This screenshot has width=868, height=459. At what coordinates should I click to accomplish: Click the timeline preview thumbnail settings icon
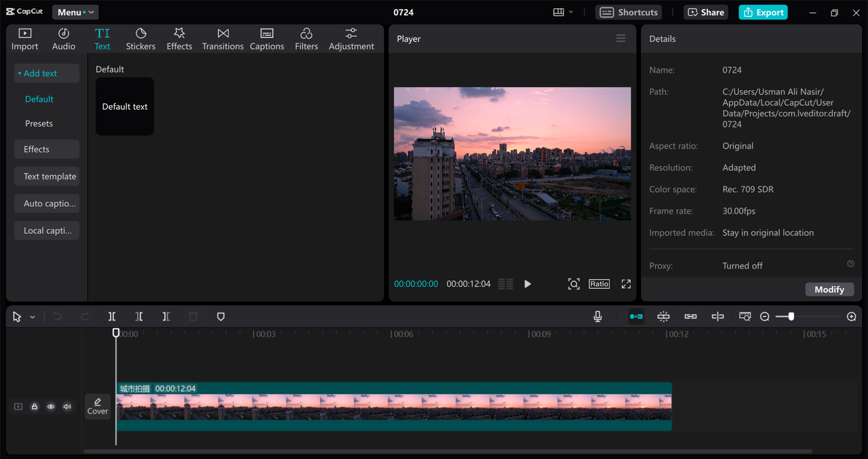click(x=745, y=317)
